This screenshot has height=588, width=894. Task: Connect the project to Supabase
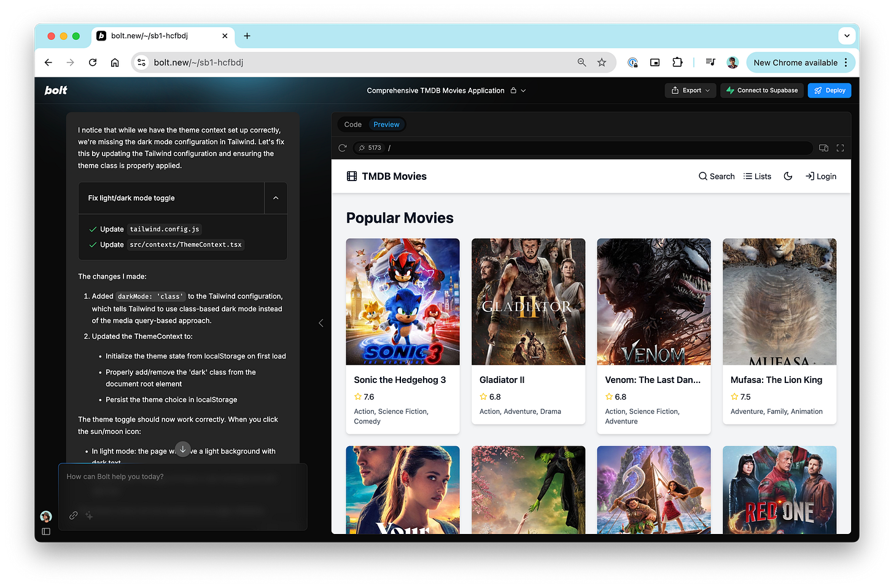click(x=762, y=90)
